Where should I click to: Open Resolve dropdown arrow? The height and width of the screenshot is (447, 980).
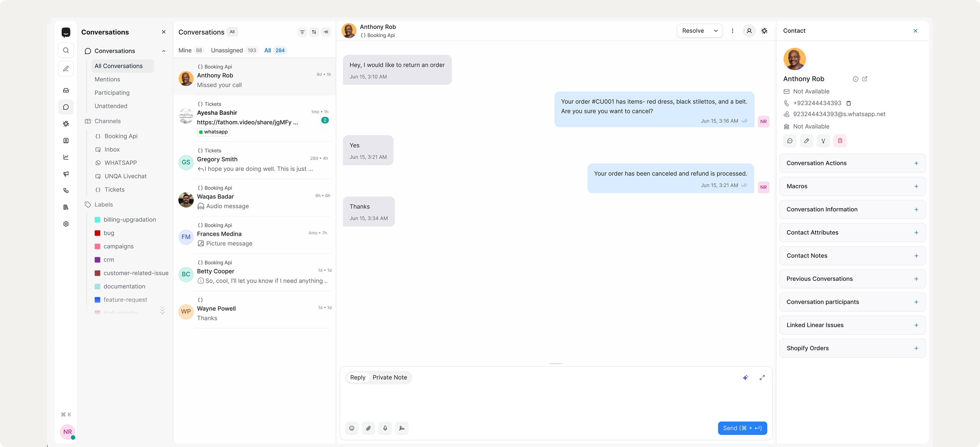coord(716,31)
